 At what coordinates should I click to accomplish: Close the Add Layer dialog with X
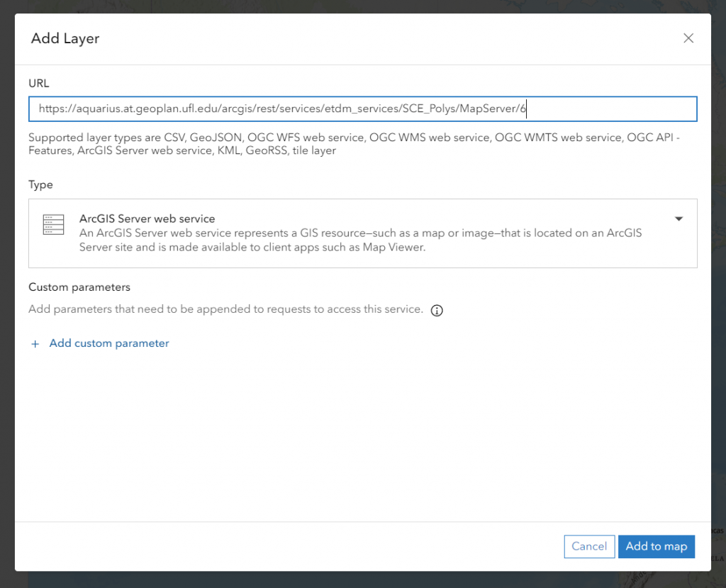pos(688,38)
